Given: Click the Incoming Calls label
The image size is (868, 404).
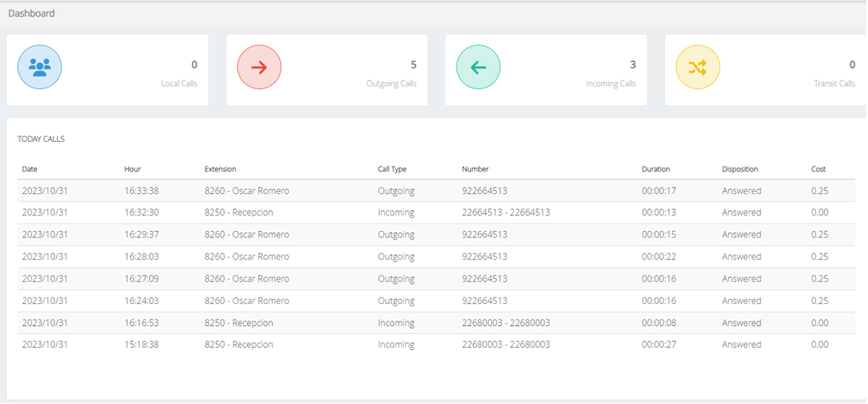Looking at the screenshot, I should (611, 83).
